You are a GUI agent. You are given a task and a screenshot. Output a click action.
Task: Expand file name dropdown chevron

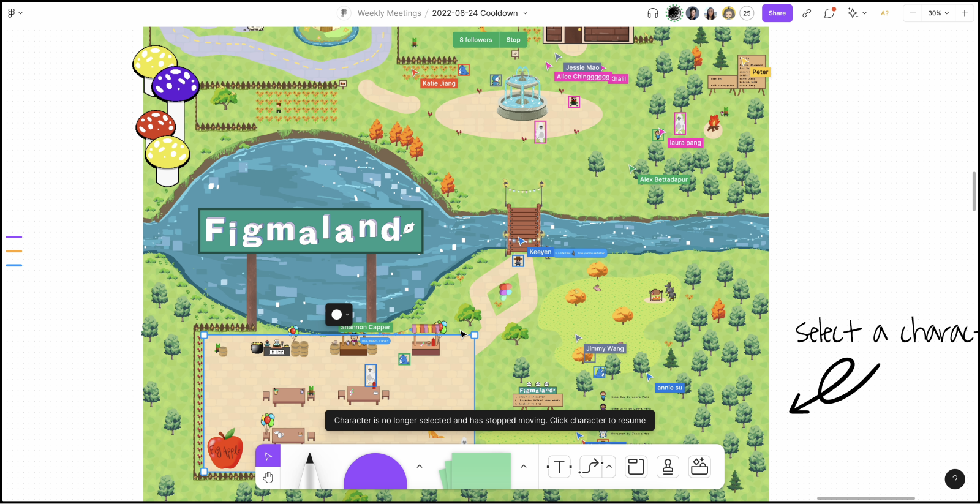pyautogui.click(x=525, y=13)
